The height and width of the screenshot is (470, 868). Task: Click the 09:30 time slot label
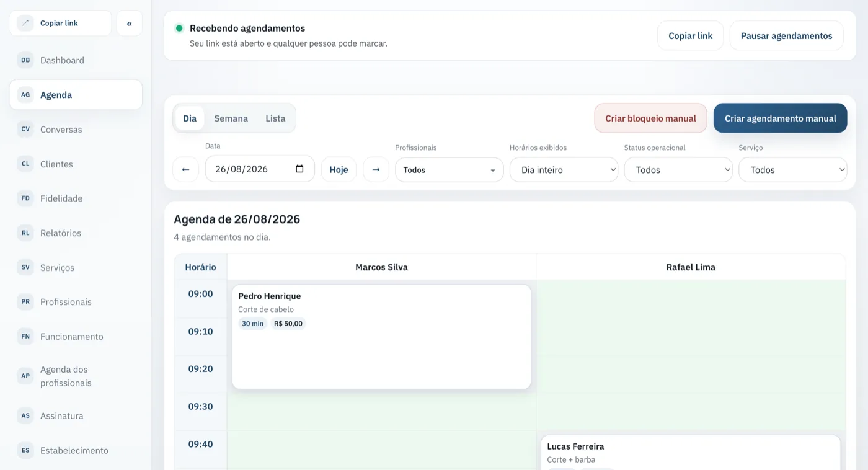click(x=201, y=407)
